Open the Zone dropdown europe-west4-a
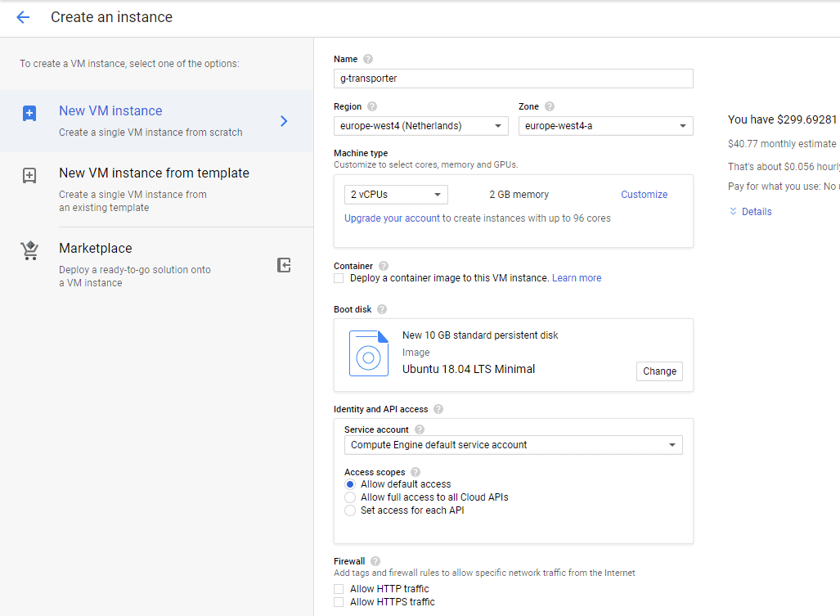This screenshot has height=616, width=840. pos(605,126)
